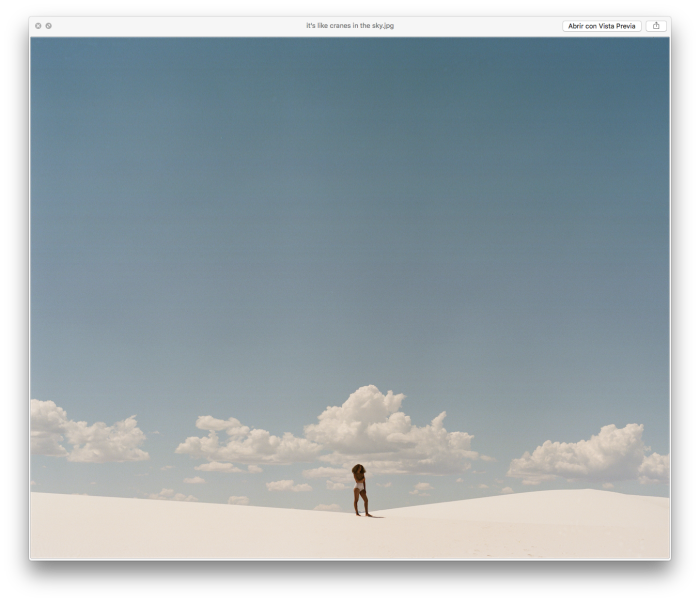Click the woman's shadow on the sand
This screenshot has height=602, width=700.
click(377, 516)
